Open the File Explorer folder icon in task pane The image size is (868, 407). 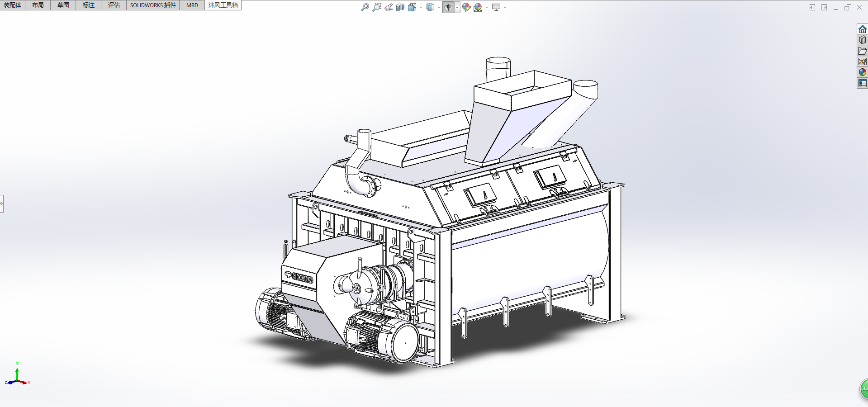pos(863,51)
